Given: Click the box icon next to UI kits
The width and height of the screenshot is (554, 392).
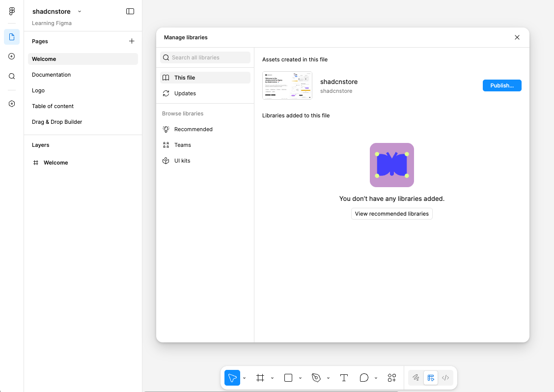Looking at the screenshot, I should click(x=166, y=161).
